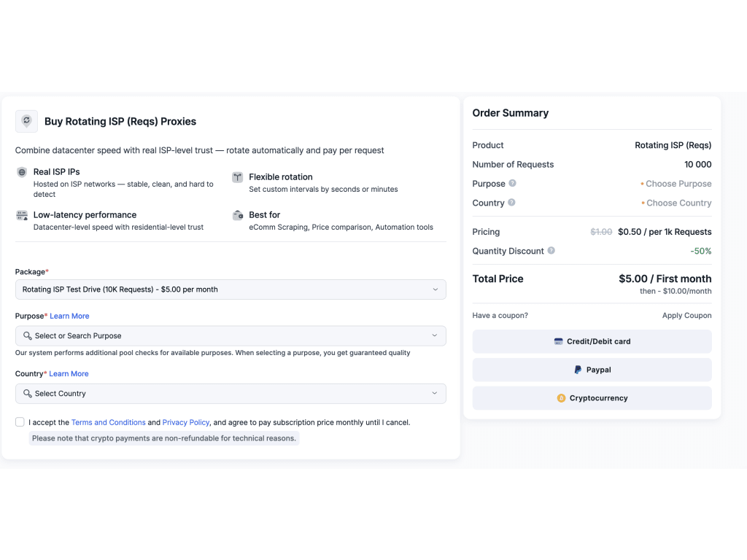Screen dimensions: 747x560
Task: Open the Quantity Discount help icon
Action: pyautogui.click(x=551, y=251)
